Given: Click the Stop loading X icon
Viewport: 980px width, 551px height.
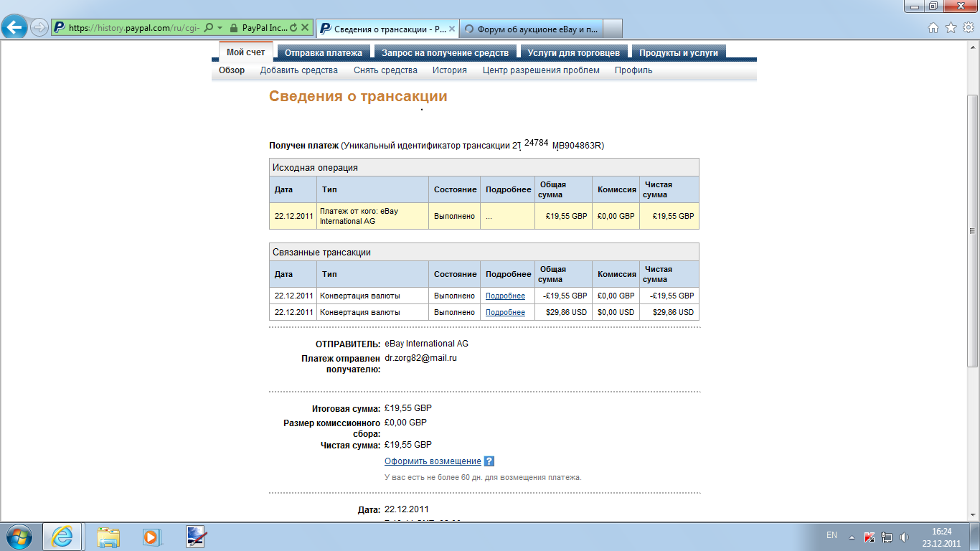Looking at the screenshot, I should coord(305,28).
